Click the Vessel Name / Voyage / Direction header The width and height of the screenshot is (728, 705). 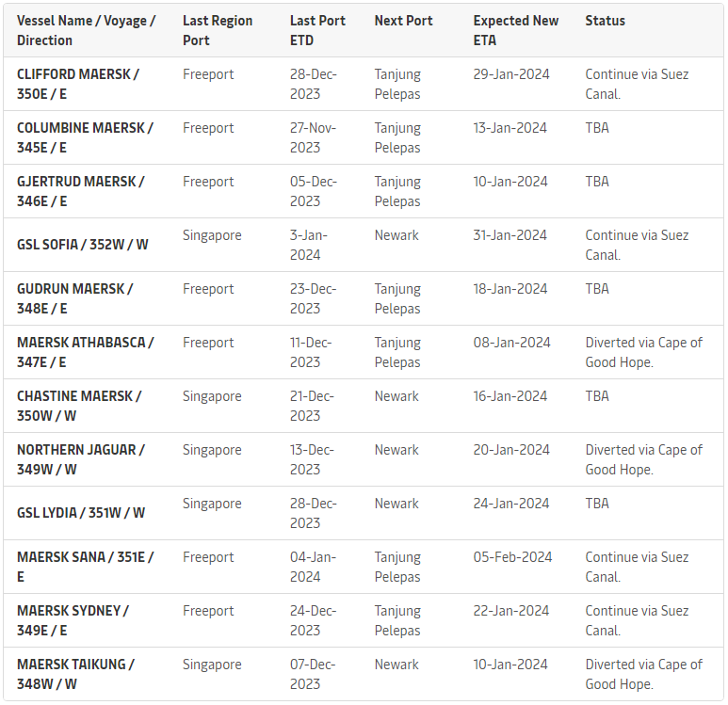[x=86, y=31]
